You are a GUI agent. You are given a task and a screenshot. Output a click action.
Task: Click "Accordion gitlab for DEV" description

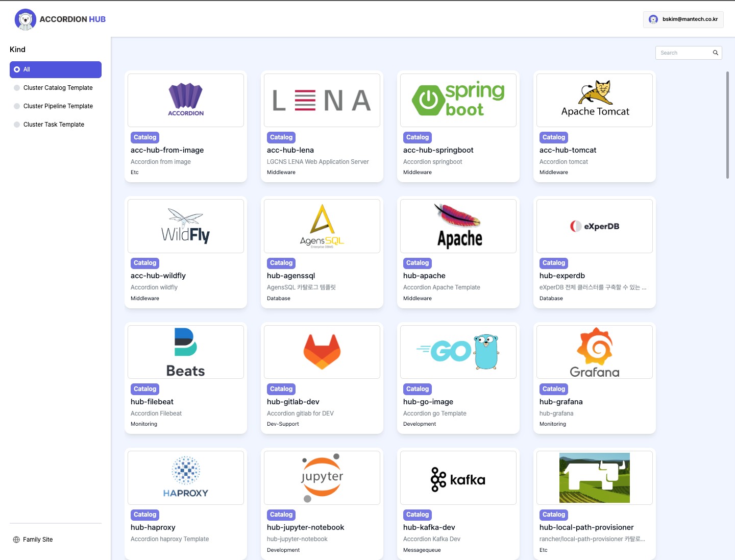pyautogui.click(x=300, y=413)
